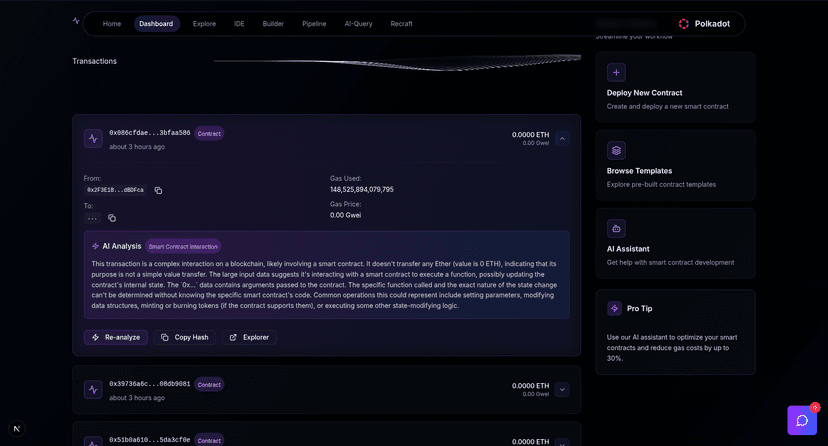Click the Browse Templates layers icon
Screen dimensions: 828x446
pyautogui.click(x=616, y=150)
